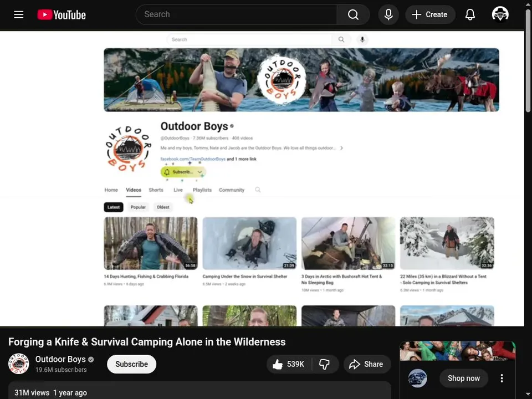Select the Popular sort chip
Image resolution: width=532 pixels, height=399 pixels.
[x=138, y=207]
